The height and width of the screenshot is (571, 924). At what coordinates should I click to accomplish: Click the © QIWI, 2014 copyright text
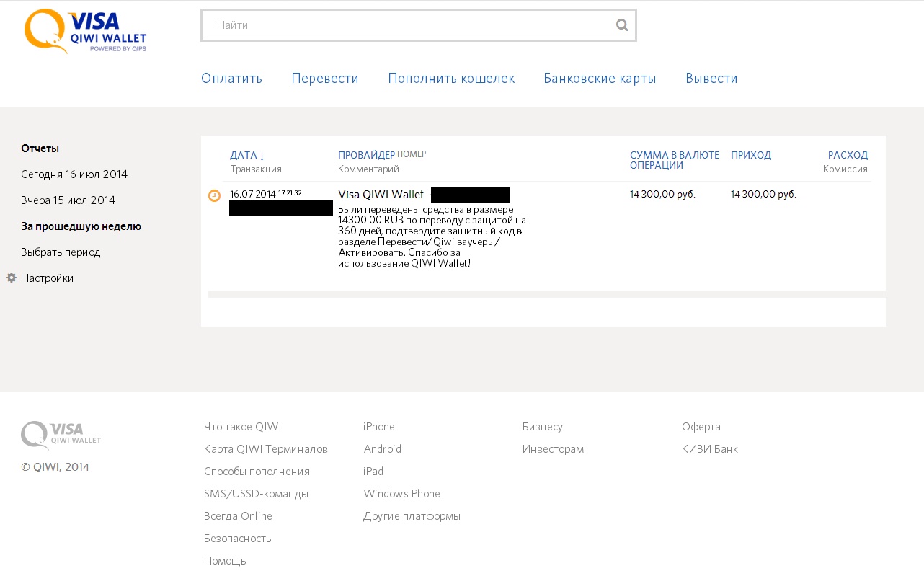coord(55,467)
